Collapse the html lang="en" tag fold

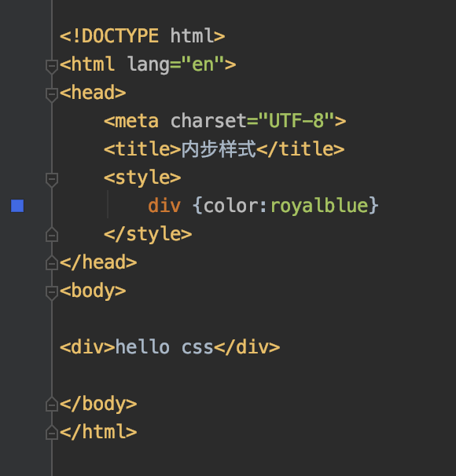pos(52,67)
